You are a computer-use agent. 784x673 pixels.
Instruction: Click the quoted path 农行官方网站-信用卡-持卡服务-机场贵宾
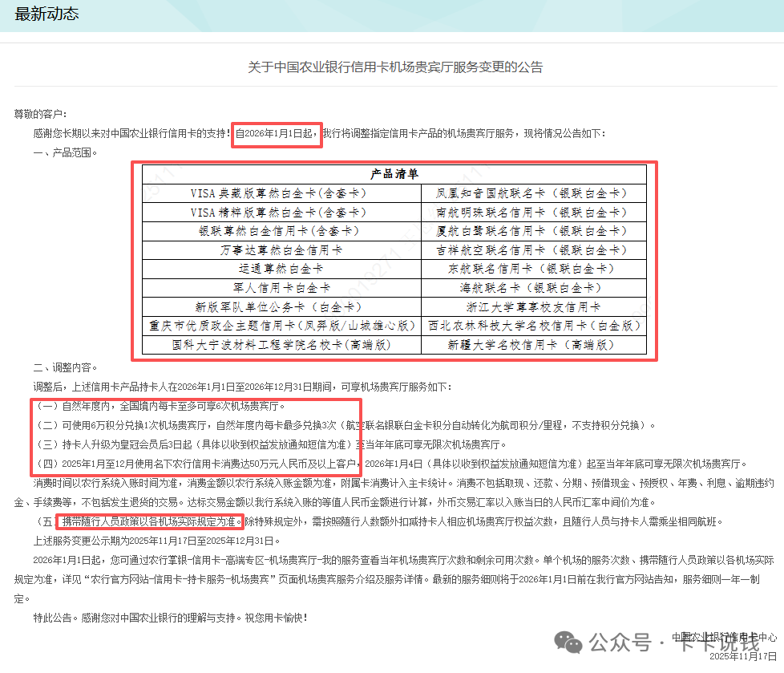pos(180,579)
